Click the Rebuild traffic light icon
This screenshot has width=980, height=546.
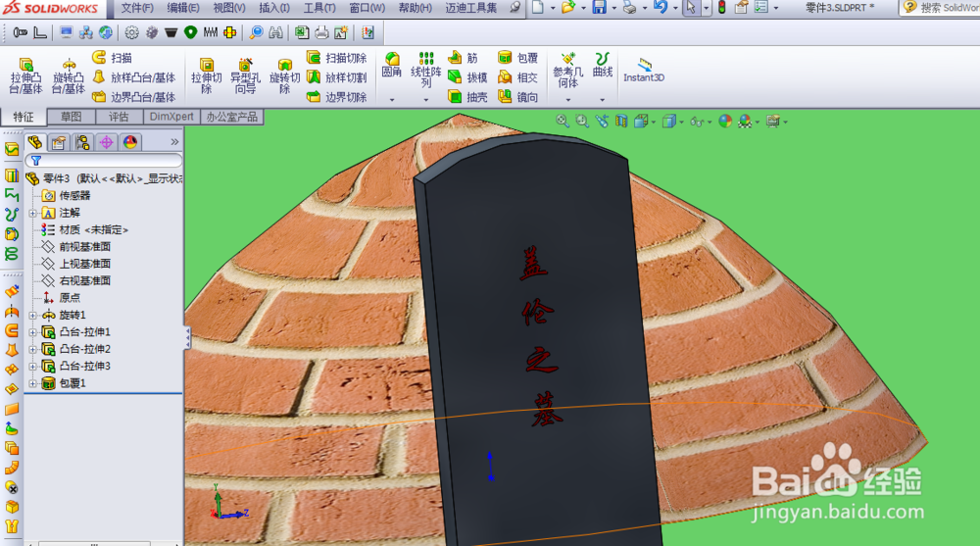[722, 8]
